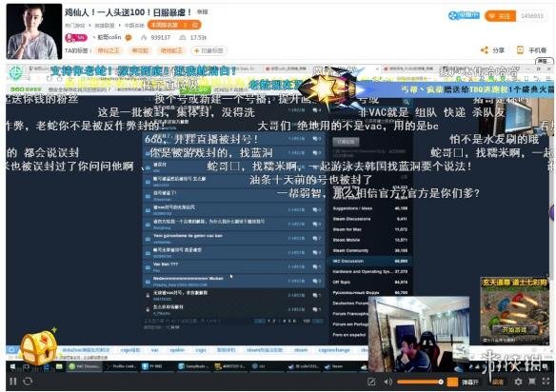Click the streamer webcam overlay
Image resolution: width=556 pixels, height=392 pixels.
pos(419,334)
